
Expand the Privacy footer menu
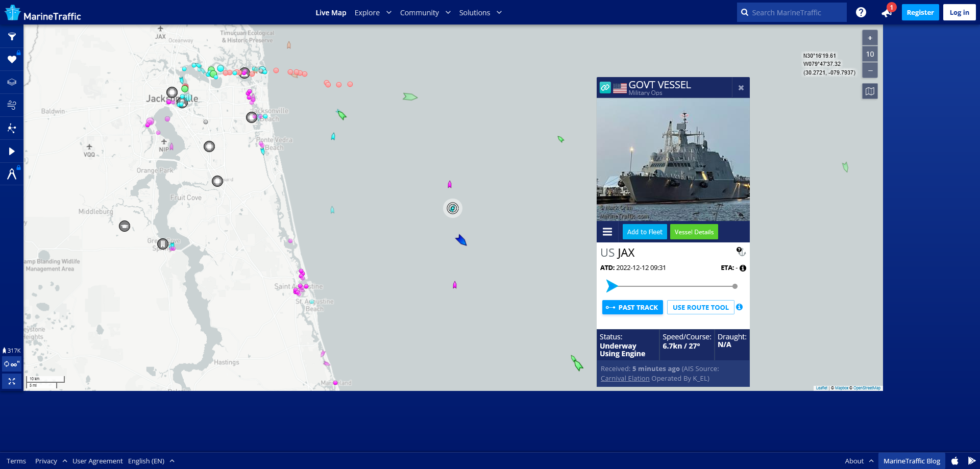51,461
